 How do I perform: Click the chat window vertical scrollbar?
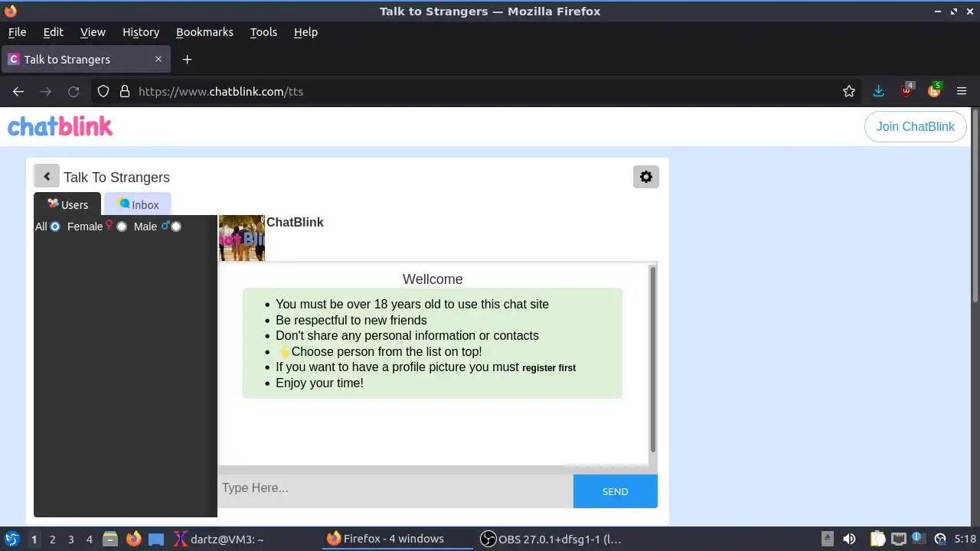[653, 360]
